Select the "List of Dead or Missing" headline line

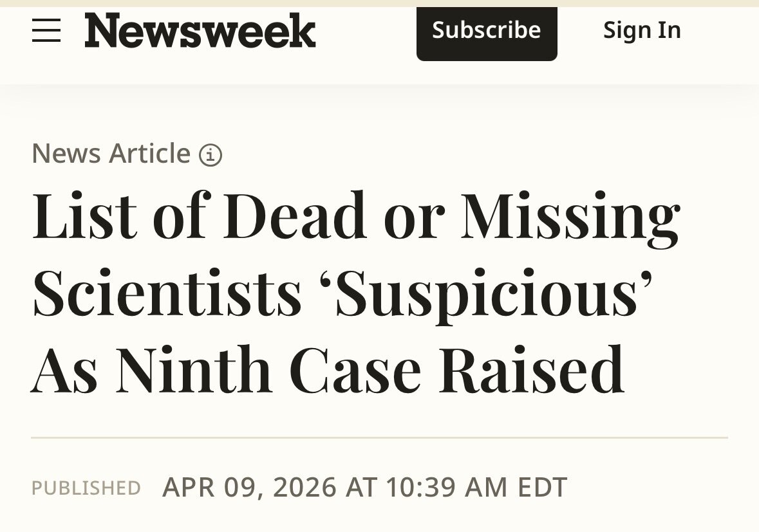(x=356, y=216)
